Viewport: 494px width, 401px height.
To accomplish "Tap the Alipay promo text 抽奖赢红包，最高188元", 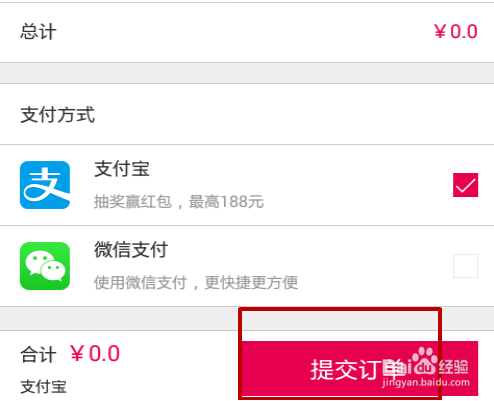I will [x=179, y=202].
